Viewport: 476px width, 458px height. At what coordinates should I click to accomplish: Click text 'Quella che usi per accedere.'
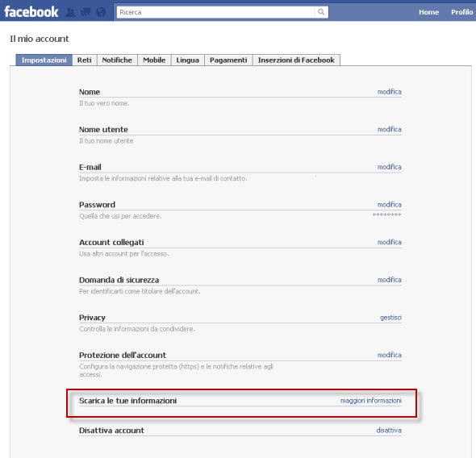coord(120,216)
